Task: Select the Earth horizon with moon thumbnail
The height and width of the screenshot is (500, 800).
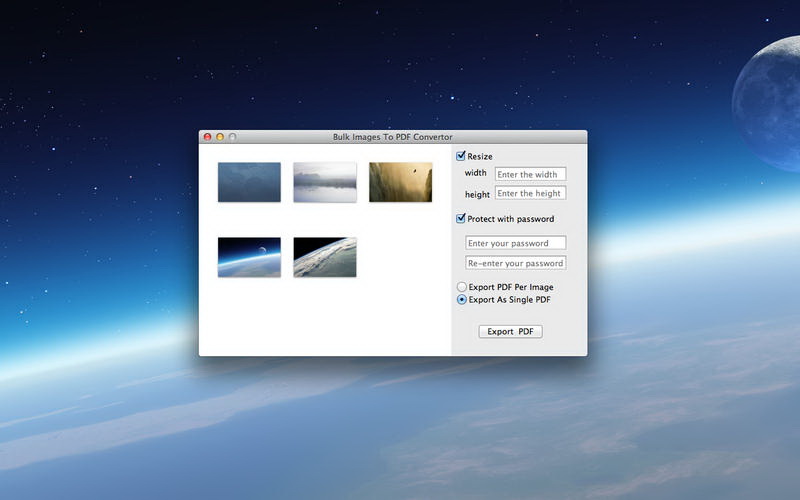Action: [249, 257]
